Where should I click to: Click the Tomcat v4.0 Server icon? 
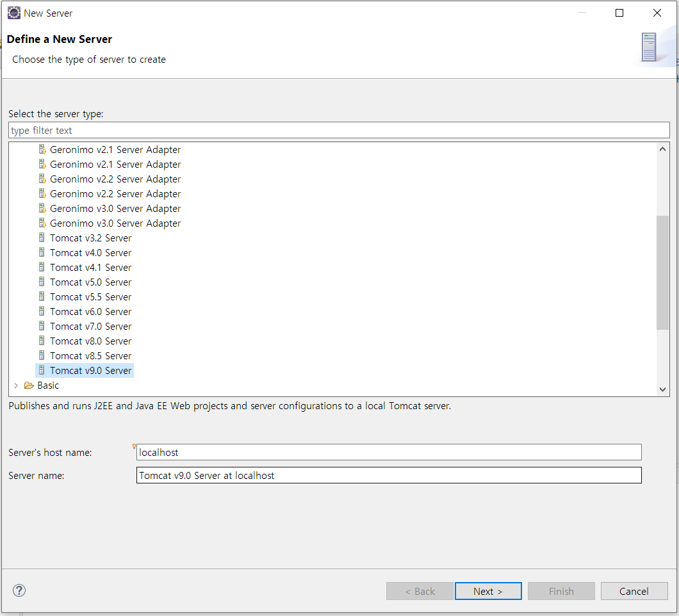(42, 252)
